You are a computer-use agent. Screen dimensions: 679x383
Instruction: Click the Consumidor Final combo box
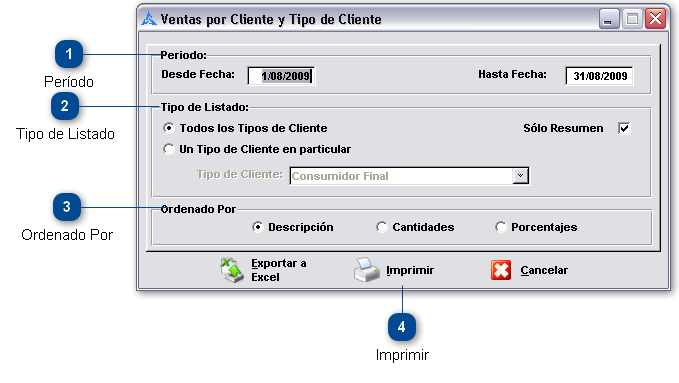click(x=409, y=176)
